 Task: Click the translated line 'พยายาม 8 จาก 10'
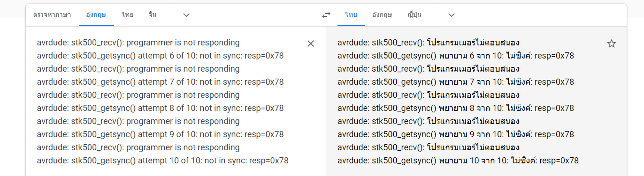456,108
